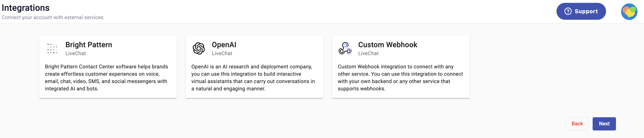Screen dimensions: 644x138
Task: Click LiveChat label under Bright Pattern
Action: pos(76,53)
